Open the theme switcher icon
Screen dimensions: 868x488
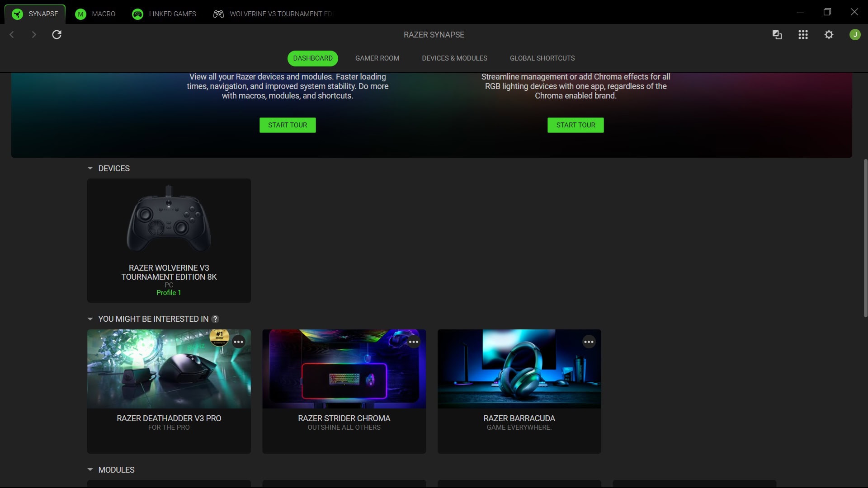click(x=777, y=34)
